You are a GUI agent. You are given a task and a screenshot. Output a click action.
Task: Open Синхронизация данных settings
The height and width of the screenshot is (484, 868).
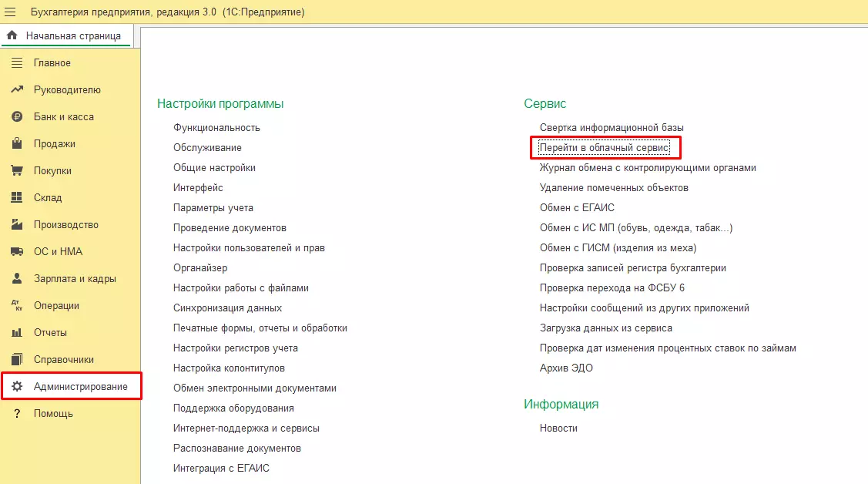227,308
